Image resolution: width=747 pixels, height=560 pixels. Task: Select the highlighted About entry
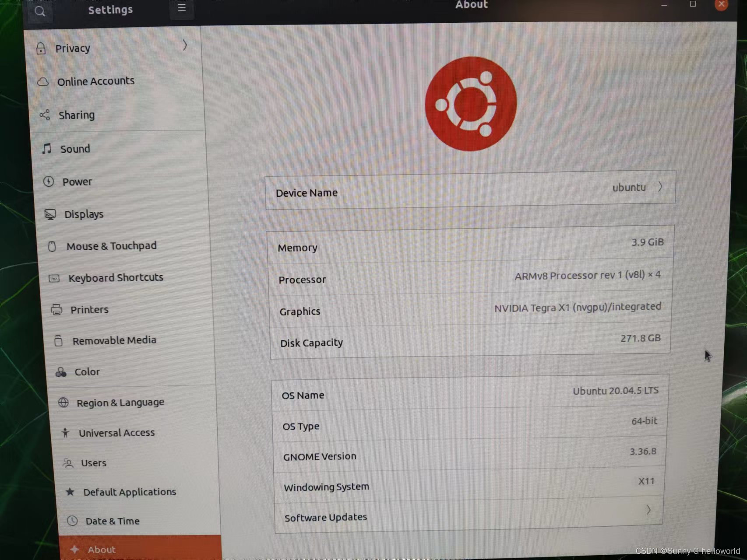coord(141,549)
